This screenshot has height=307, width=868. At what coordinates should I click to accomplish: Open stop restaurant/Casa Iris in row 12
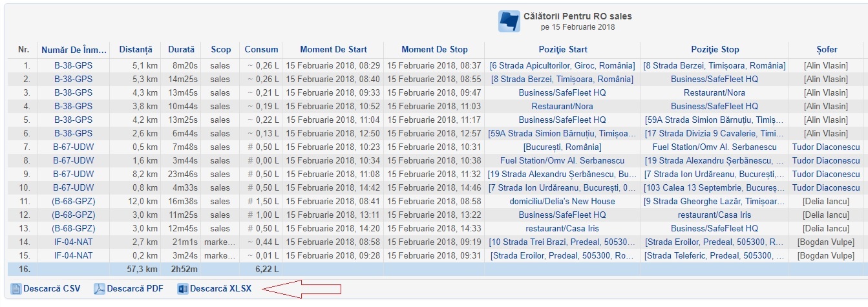coord(715,215)
